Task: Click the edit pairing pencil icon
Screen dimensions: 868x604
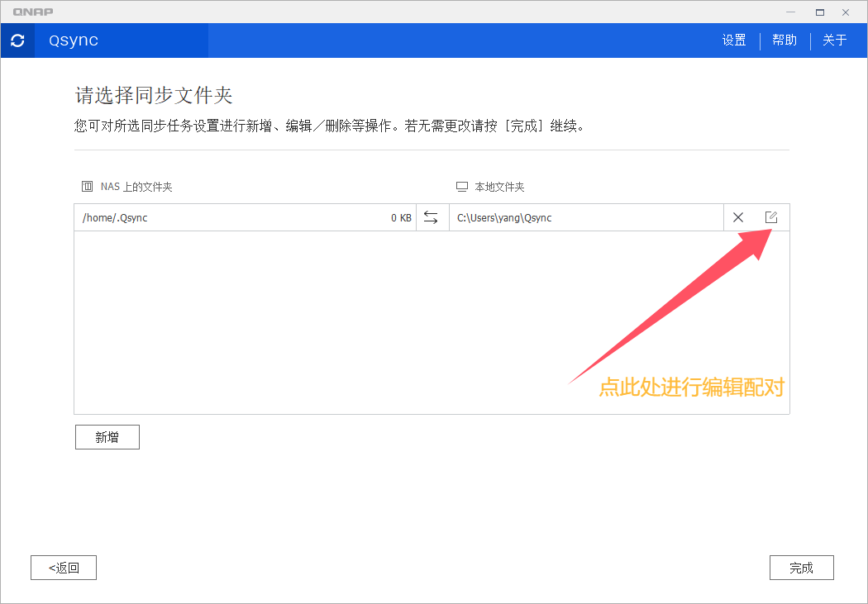Action: click(771, 217)
